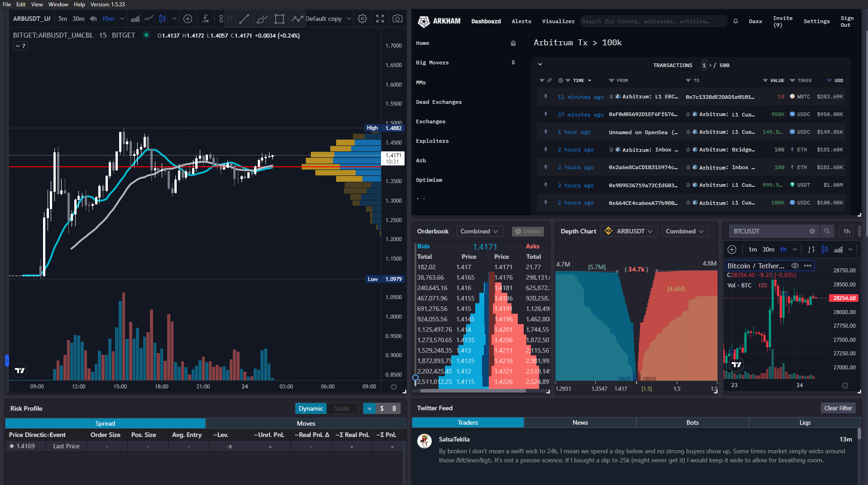Select the line chart style icon
Image resolution: width=868 pixels, height=485 pixels.
(x=149, y=19)
